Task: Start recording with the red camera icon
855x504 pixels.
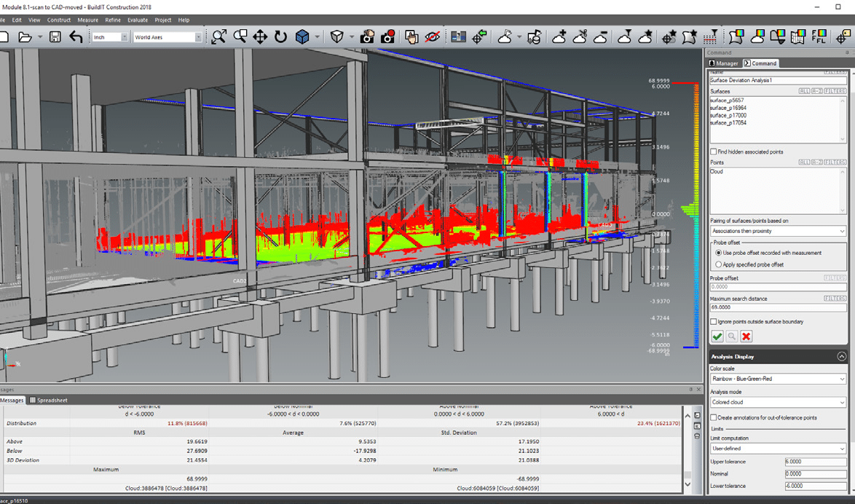Action: pos(389,35)
